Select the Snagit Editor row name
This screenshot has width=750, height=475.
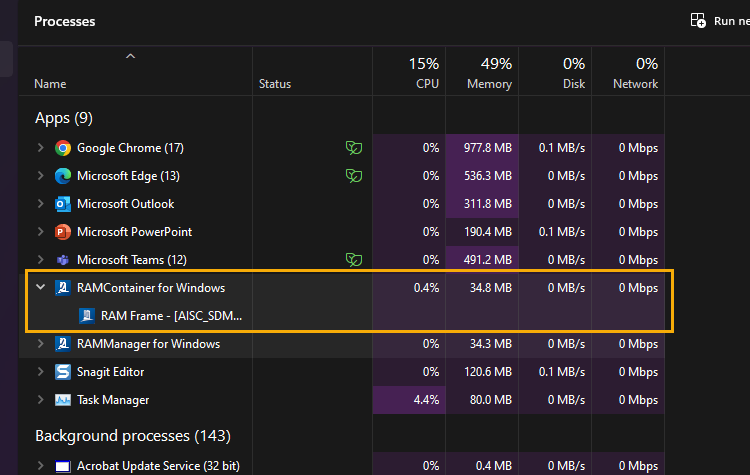[x=110, y=372]
